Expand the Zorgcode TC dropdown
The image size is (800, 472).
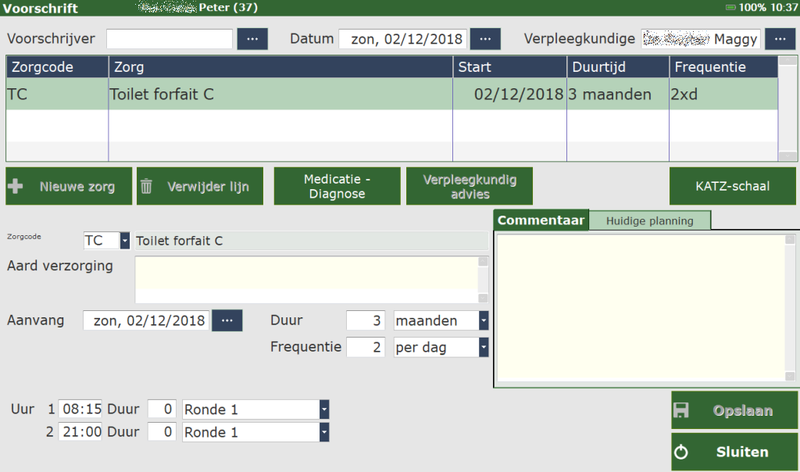(125, 241)
